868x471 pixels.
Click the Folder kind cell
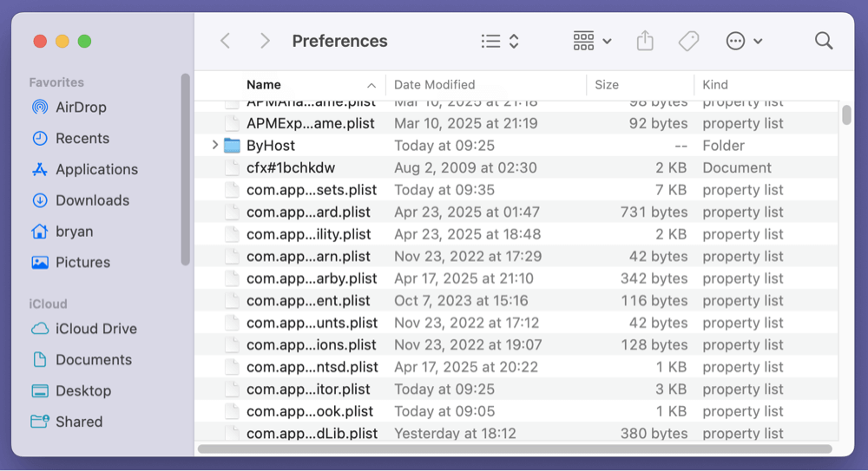pyautogui.click(x=724, y=146)
